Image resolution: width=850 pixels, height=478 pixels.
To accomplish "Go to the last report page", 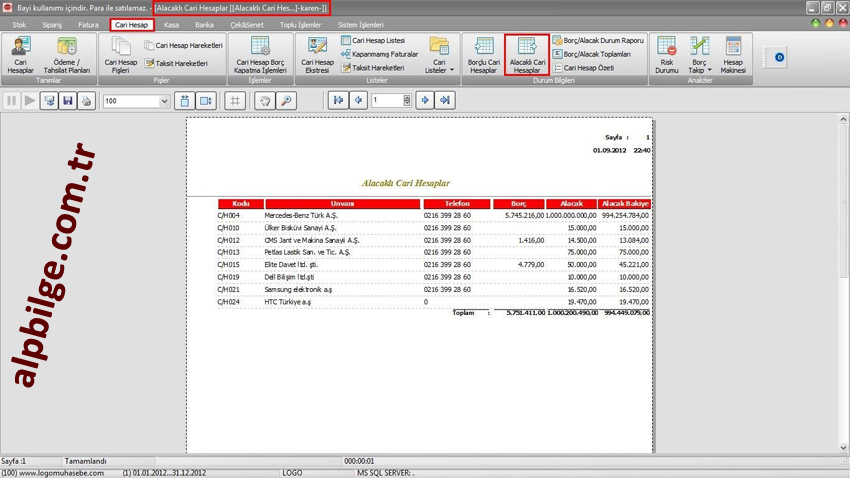I will click(x=445, y=101).
